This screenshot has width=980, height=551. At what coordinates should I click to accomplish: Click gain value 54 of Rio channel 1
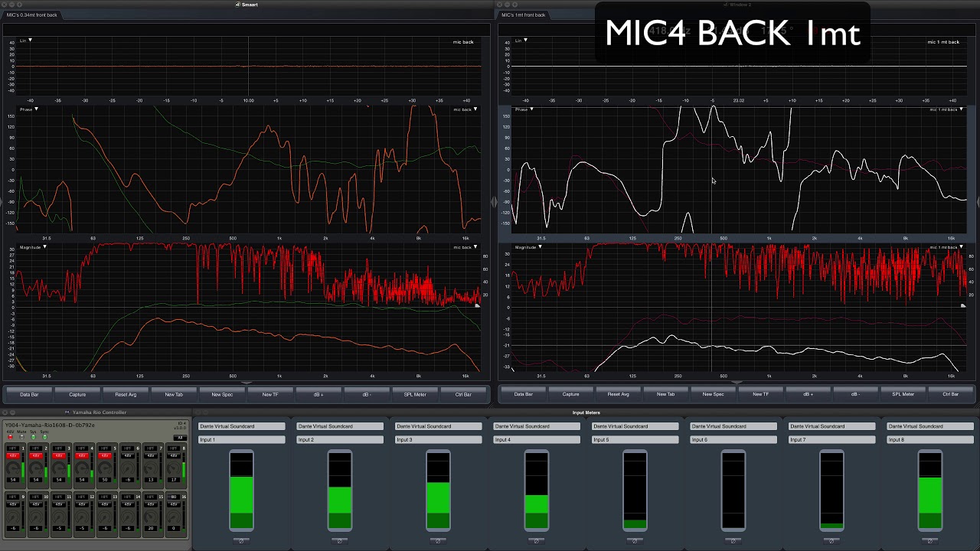click(x=13, y=480)
